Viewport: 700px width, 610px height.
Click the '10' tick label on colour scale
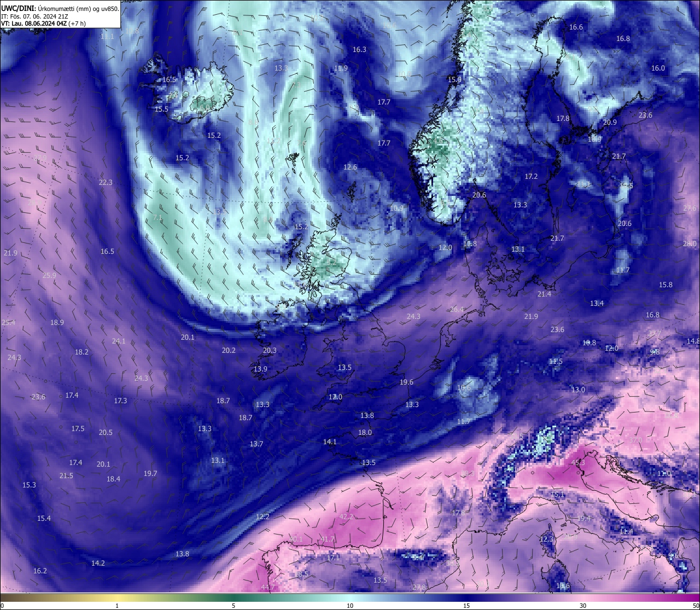point(350,606)
